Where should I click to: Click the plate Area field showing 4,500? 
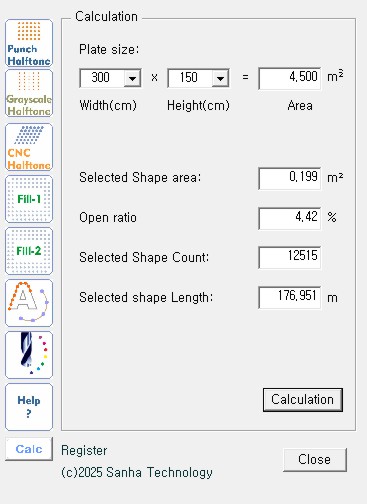[290, 78]
